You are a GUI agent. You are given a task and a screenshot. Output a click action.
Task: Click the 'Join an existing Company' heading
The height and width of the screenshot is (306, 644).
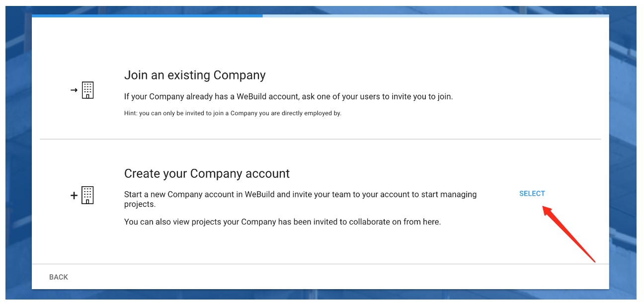click(x=195, y=76)
